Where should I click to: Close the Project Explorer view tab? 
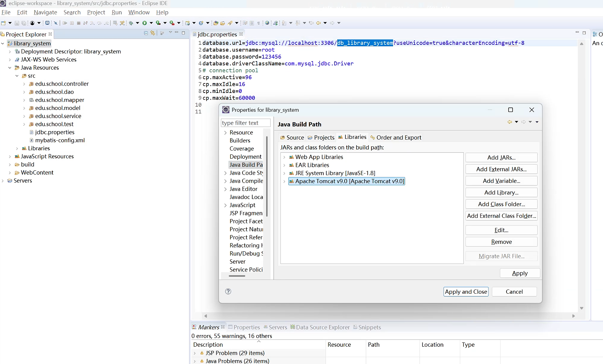(x=50, y=34)
